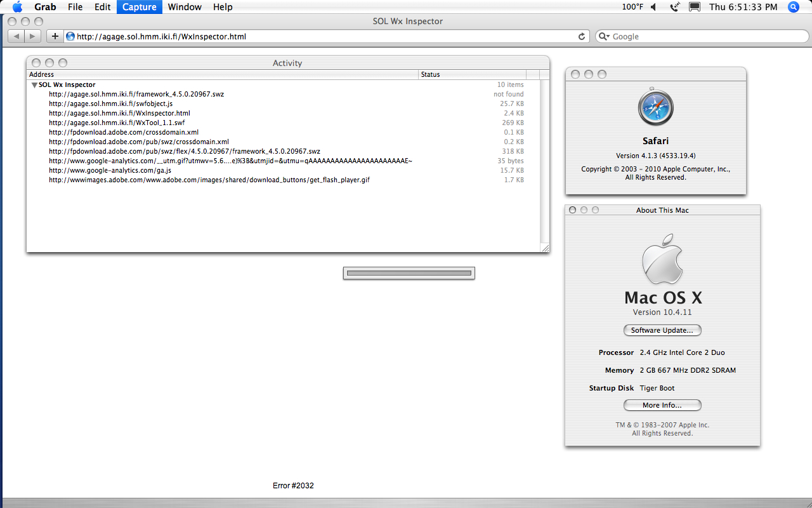The width and height of the screenshot is (812, 508).
Task: Click the phone status icon in menu bar
Action: coord(674,7)
